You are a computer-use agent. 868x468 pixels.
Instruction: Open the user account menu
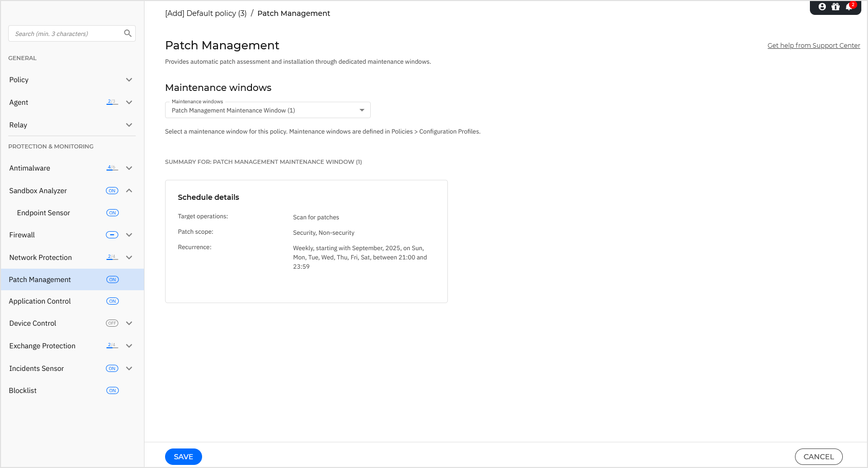click(x=822, y=7)
